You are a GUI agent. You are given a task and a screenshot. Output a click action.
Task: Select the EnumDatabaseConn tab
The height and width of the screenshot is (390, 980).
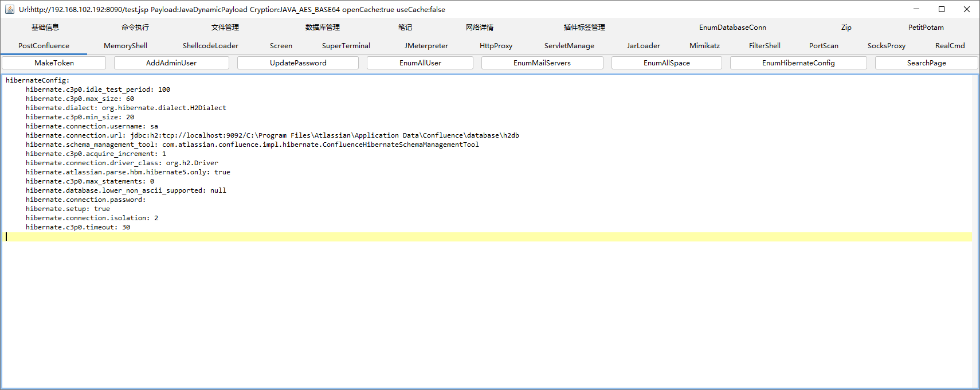pyautogui.click(x=732, y=28)
